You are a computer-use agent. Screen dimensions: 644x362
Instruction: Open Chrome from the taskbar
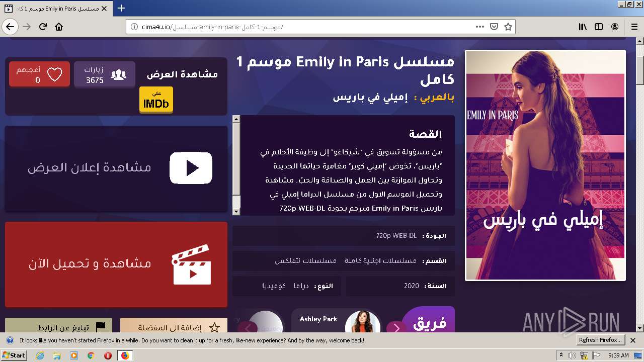[91, 355]
